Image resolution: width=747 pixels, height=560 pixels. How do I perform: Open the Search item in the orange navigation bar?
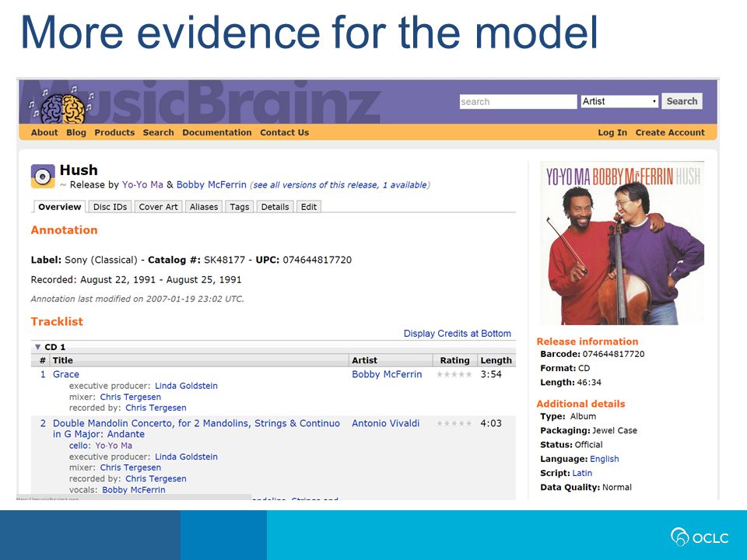click(158, 132)
